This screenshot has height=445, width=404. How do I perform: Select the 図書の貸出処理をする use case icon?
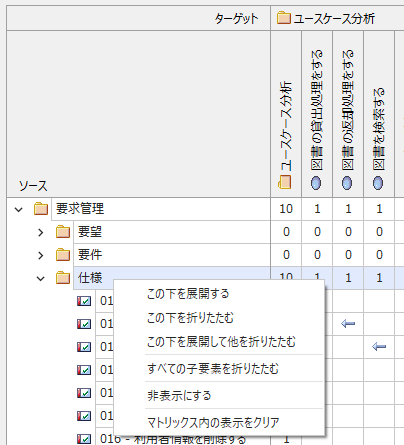point(316,183)
